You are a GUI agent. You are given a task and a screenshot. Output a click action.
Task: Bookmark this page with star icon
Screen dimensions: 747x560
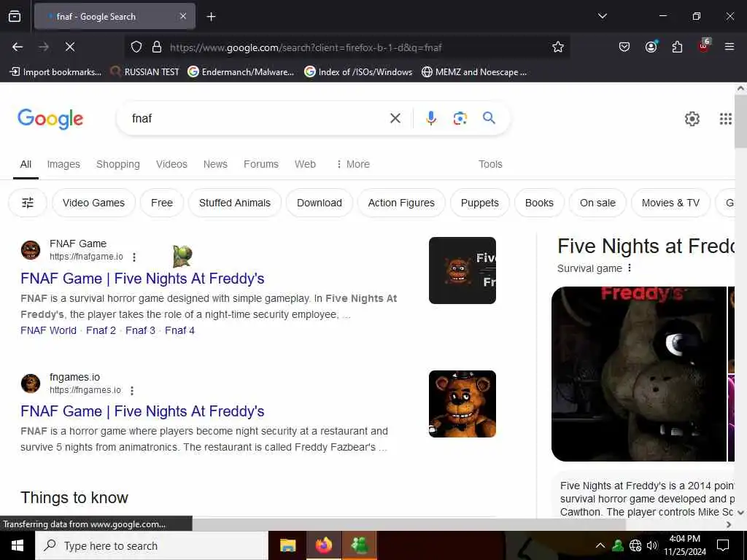[x=558, y=47]
